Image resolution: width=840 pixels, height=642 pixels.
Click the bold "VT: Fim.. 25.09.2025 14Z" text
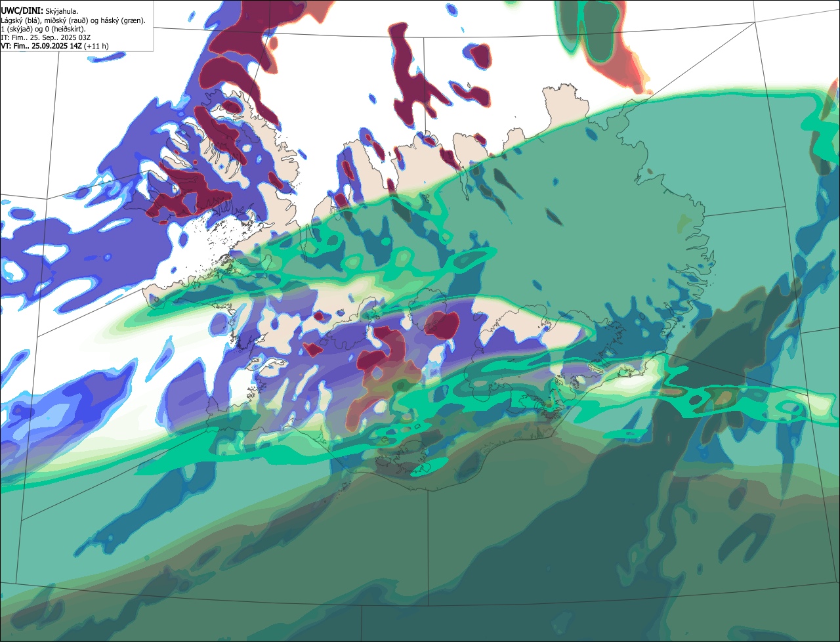(x=41, y=46)
